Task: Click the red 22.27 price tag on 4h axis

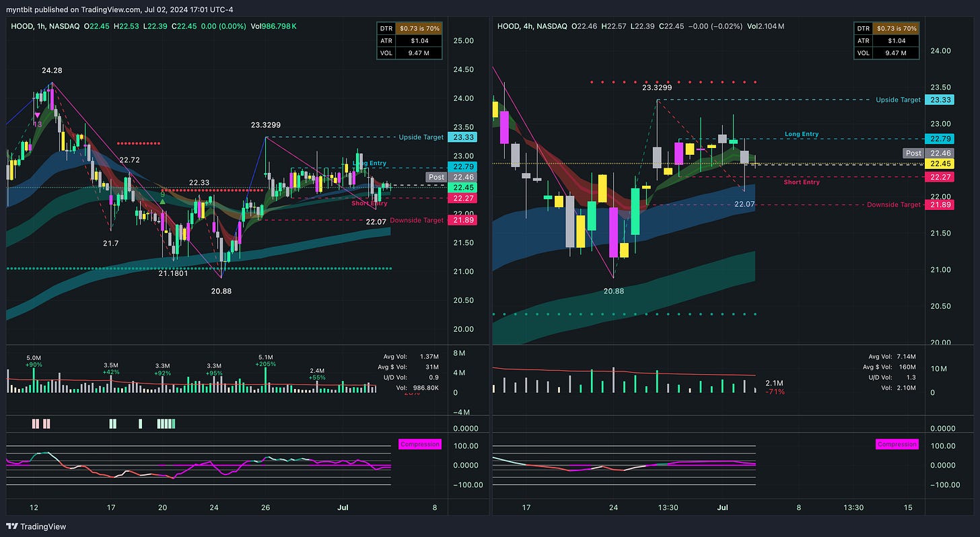Action: 939,177
